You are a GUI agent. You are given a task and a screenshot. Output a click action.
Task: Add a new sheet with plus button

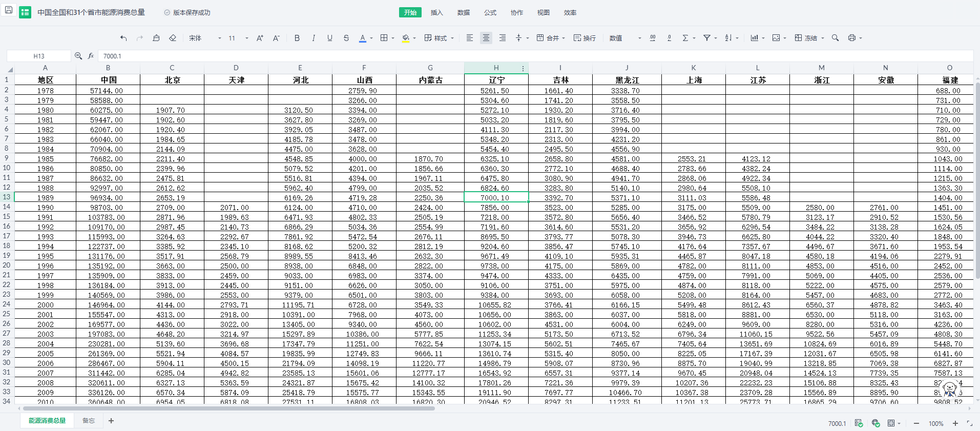click(x=111, y=421)
